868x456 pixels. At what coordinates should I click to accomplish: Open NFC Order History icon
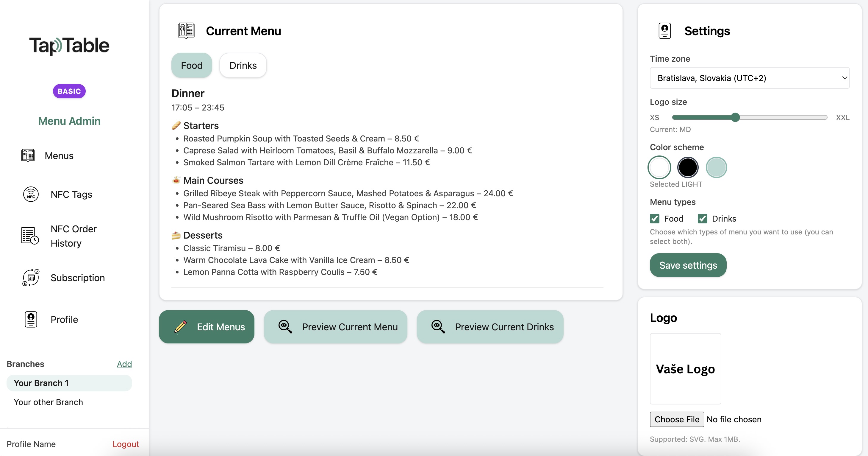[30, 236]
